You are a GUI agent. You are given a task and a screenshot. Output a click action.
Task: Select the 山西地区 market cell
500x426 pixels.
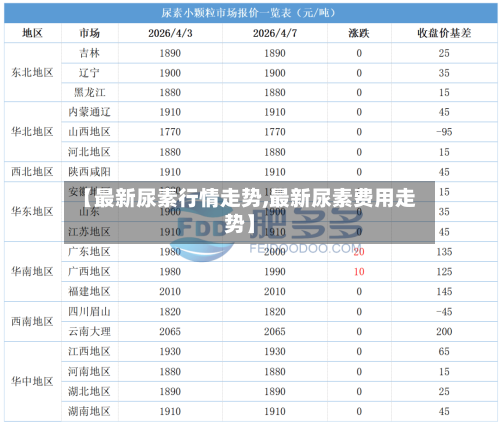[89, 132]
